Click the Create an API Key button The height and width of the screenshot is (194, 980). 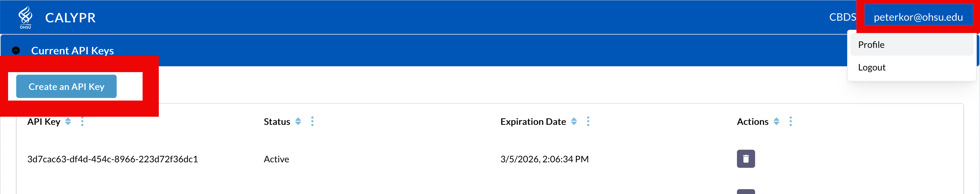coord(66,87)
